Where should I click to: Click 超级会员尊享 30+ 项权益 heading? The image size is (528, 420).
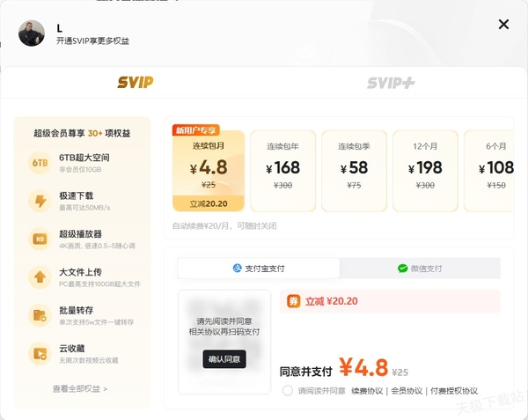[x=82, y=133]
